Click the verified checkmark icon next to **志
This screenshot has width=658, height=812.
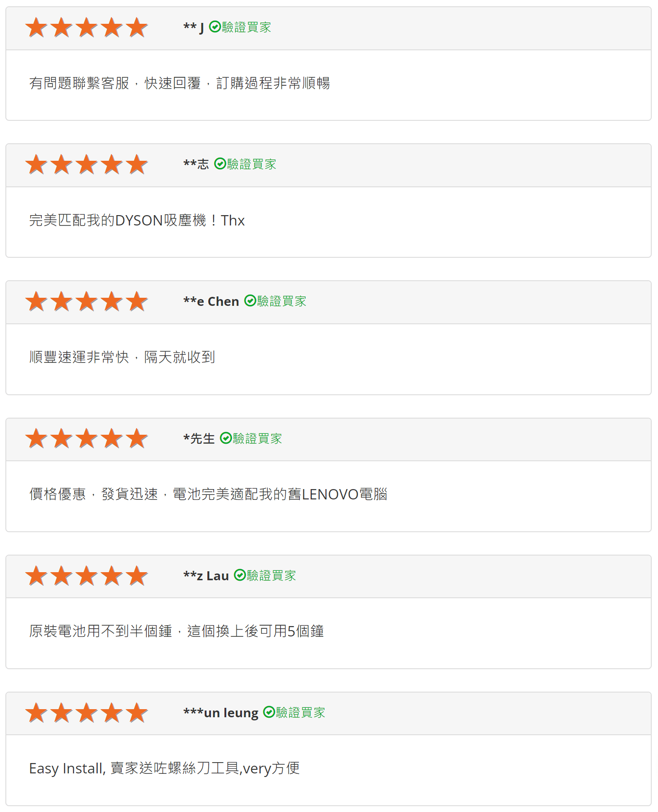[x=220, y=164]
